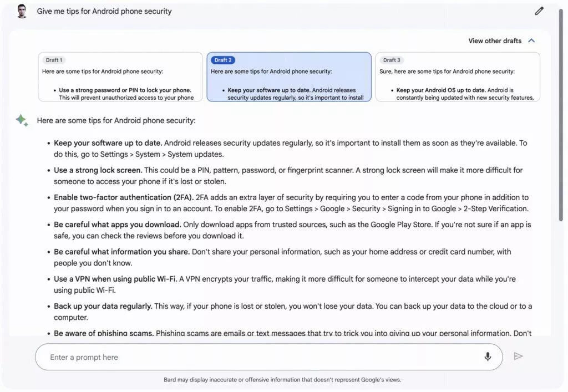Click the View other drafts label
Viewport: 568px width, 392px height.
click(x=495, y=41)
